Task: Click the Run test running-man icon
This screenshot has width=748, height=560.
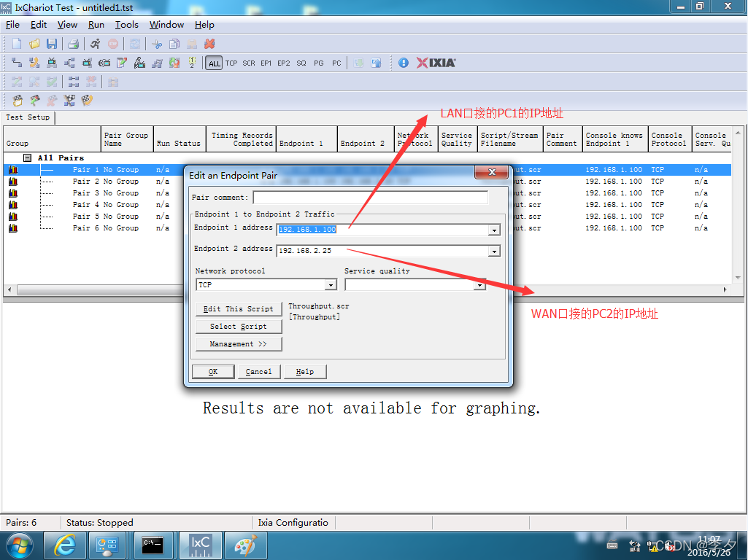Action: click(x=95, y=44)
